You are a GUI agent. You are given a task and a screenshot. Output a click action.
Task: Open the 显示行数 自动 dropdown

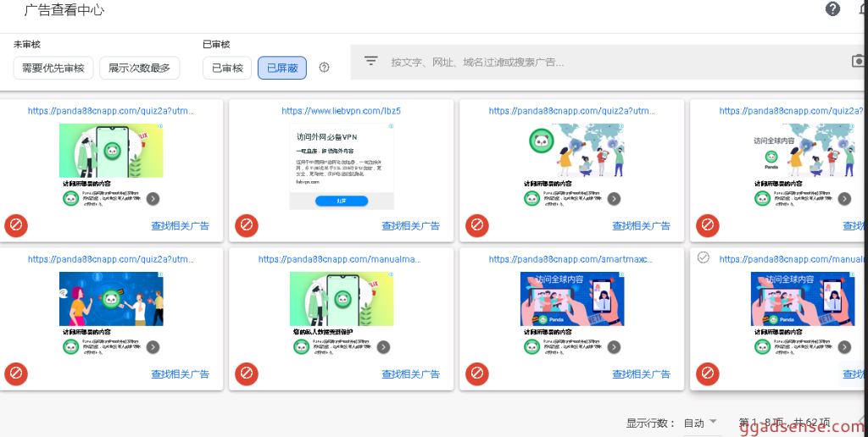[x=700, y=423]
